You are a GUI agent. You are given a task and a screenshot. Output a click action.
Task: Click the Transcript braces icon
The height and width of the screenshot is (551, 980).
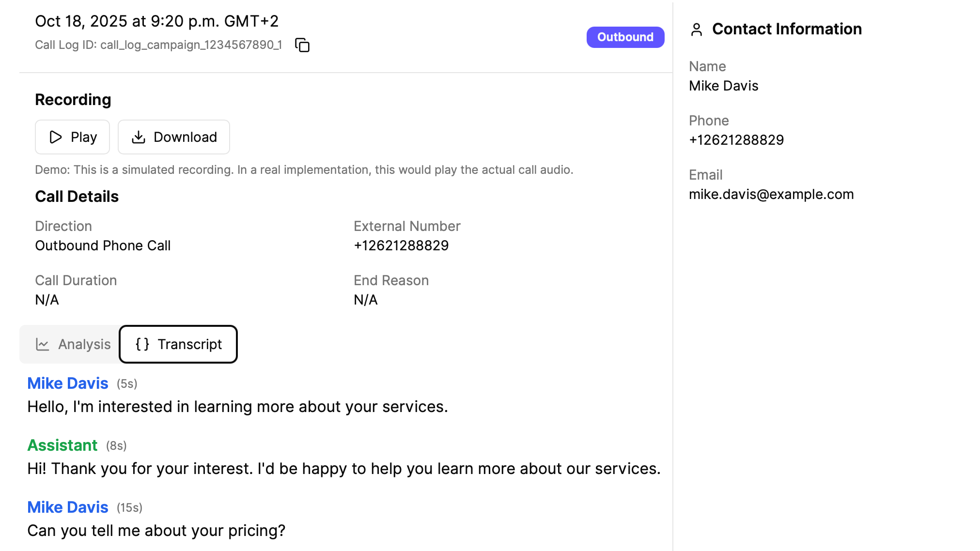pyautogui.click(x=142, y=344)
